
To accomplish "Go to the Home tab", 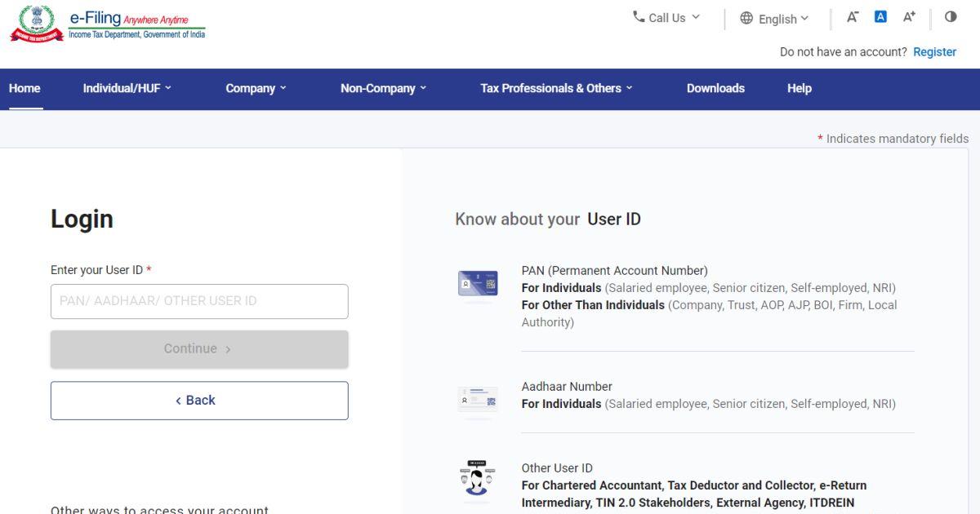I will pyautogui.click(x=24, y=88).
